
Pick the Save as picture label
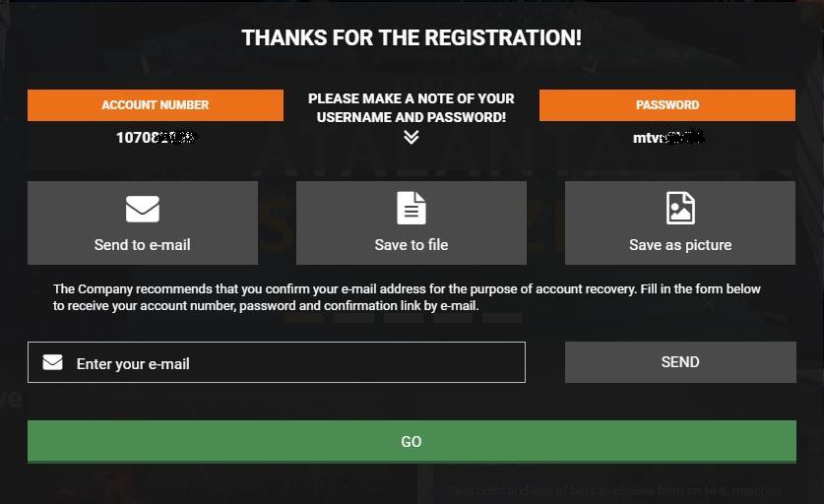pos(680,245)
